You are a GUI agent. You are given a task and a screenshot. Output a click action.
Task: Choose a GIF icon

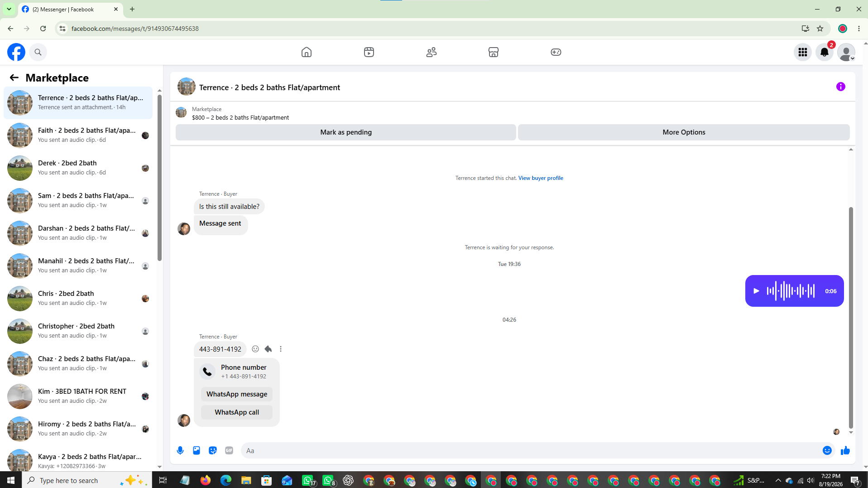point(229,450)
